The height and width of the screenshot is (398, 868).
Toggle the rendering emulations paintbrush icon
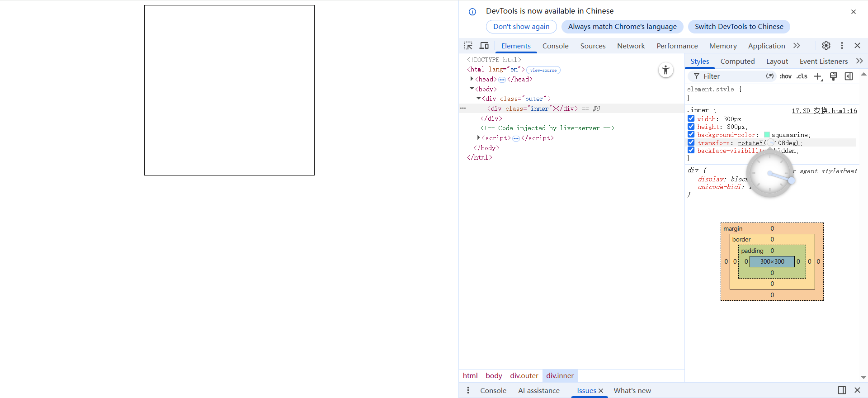pos(834,76)
